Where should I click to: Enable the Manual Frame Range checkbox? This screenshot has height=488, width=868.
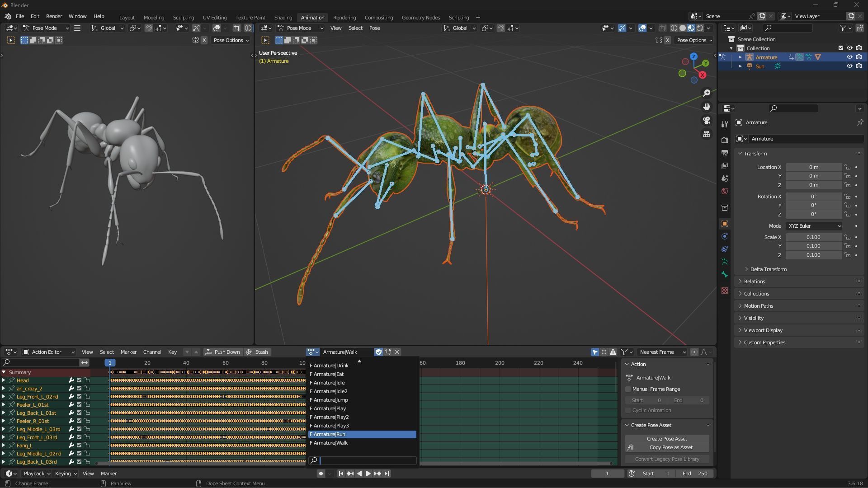628,389
